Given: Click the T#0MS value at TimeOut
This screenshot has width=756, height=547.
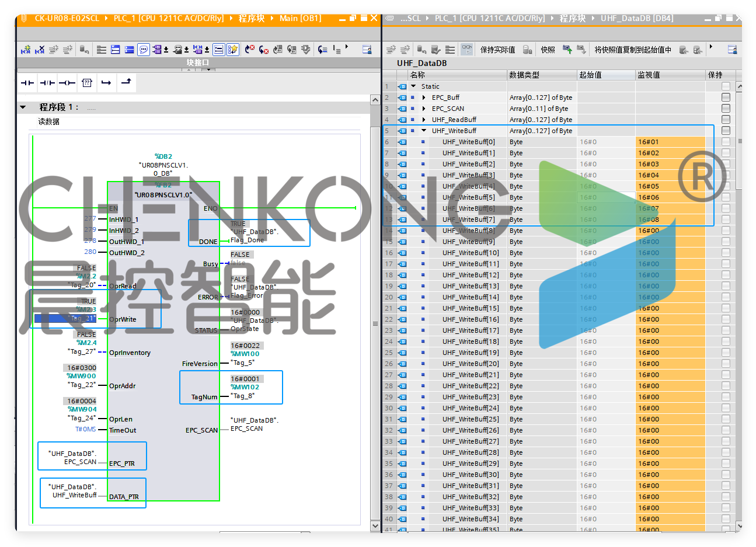Looking at the screenshot, I should [x=85, y=429].
